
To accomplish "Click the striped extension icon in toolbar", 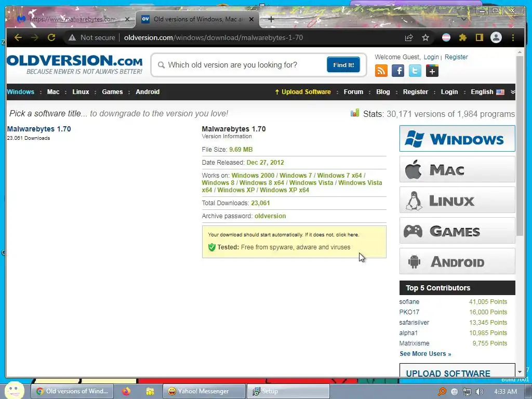I will pyautogui.click(x=446, y=37).
